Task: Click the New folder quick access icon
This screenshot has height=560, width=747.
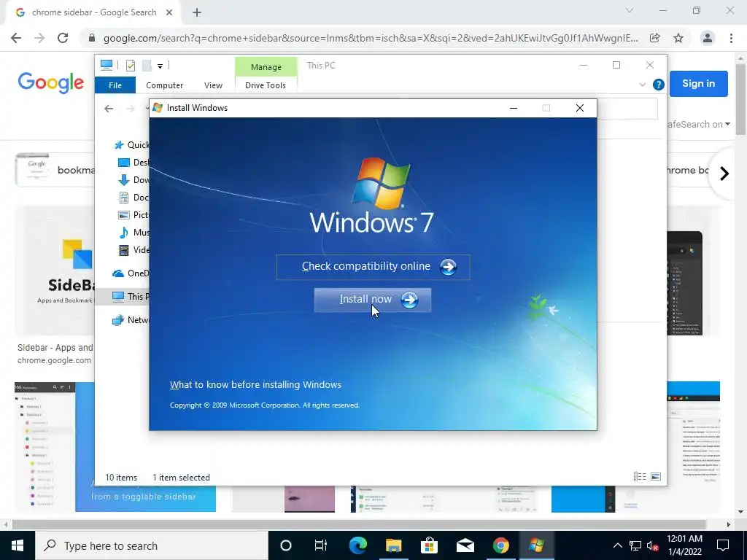Action: tap(147, 66)
